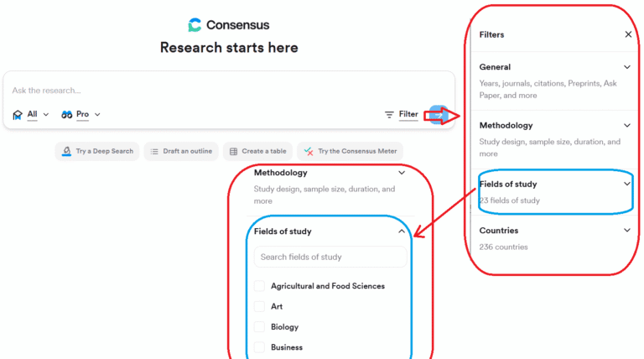The height and width of the screenshot is (359, 644).
Task: Click the blue submit arrow button
Action: pyautogui.click(x=439, y=115)
